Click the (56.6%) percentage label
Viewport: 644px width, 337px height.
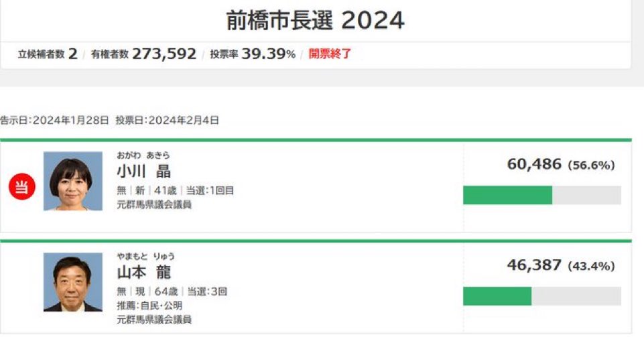[x=591, y=165]
